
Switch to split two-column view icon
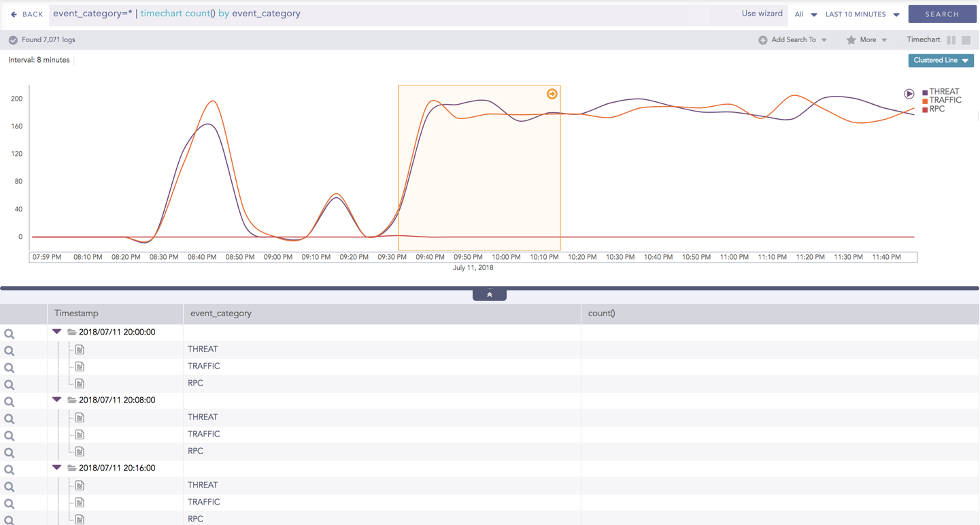pyautogui.click(x=951, y=40)
